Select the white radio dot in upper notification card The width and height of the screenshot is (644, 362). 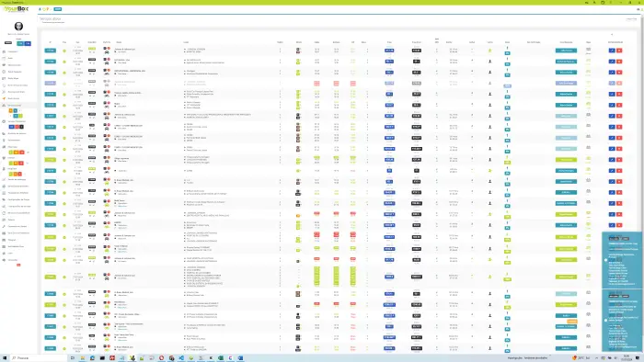click(x=605, y=260)
